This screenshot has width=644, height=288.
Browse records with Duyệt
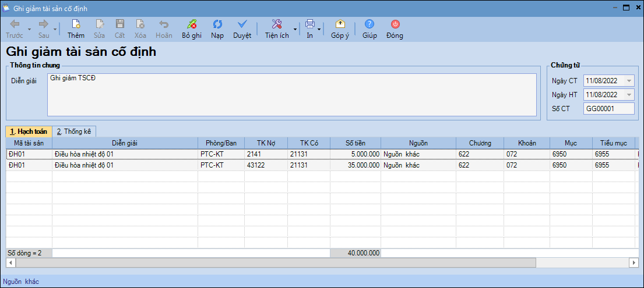pos(242,29)
